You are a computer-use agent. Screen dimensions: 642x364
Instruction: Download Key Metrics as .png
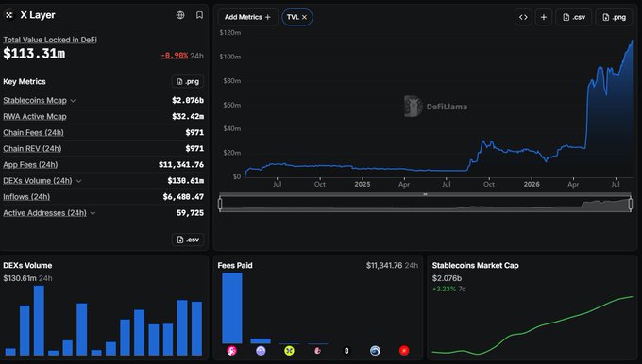click(188, 81)
